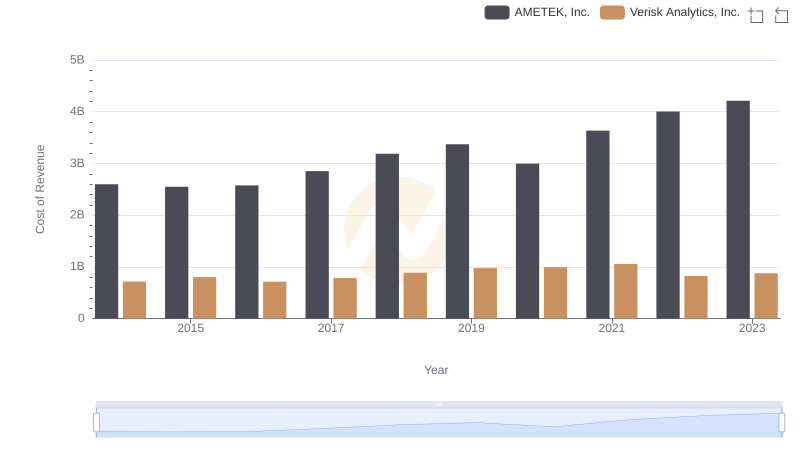Select the Verisk bar for 2023
Image resolution: width=800 pixels, height=461 pixels.
click(x=766, y=296)
